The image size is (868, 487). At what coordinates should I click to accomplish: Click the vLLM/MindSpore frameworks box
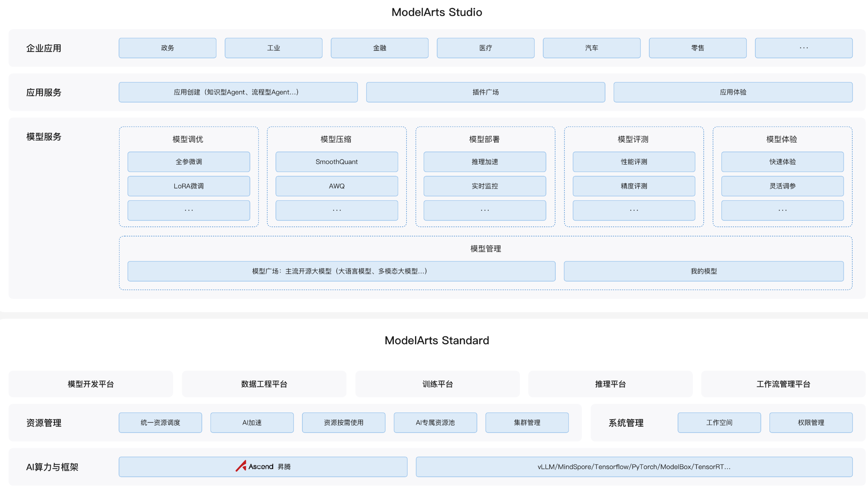(x=634, y=466)
